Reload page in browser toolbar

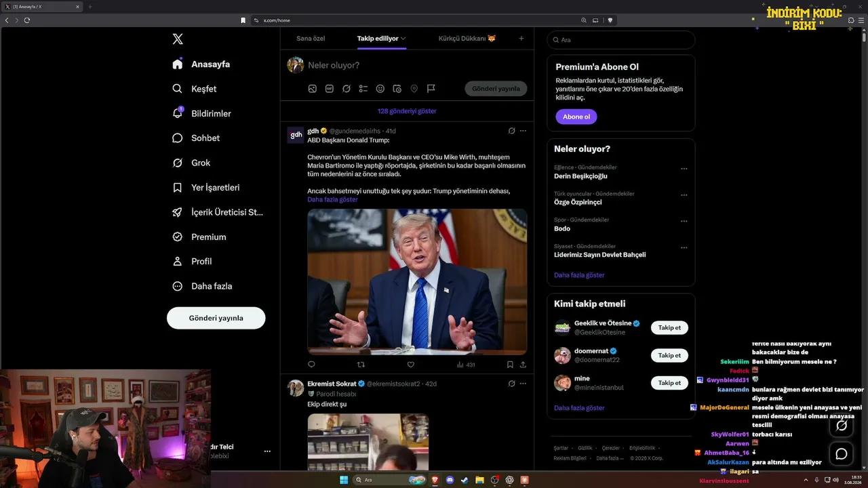pos(27,20)
